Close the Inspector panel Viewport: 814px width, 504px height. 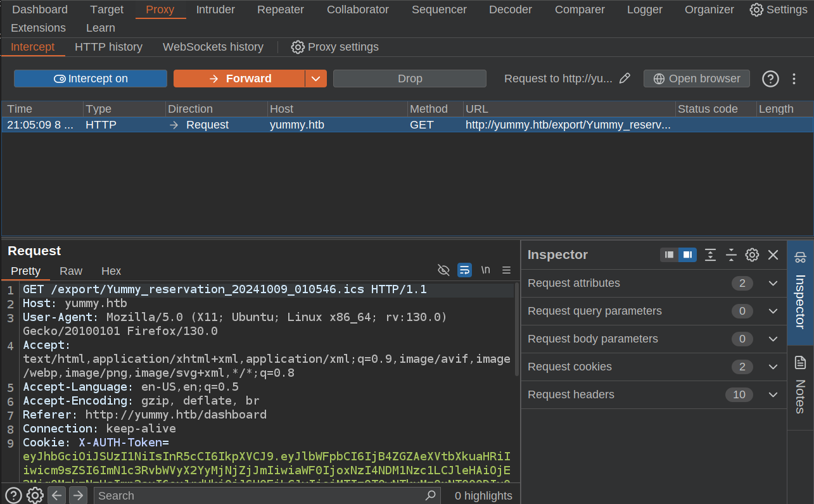773,255
